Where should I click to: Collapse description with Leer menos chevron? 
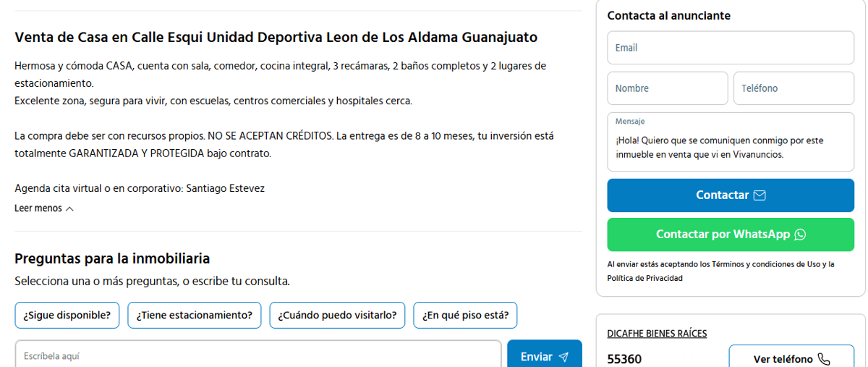pos(69,208)
